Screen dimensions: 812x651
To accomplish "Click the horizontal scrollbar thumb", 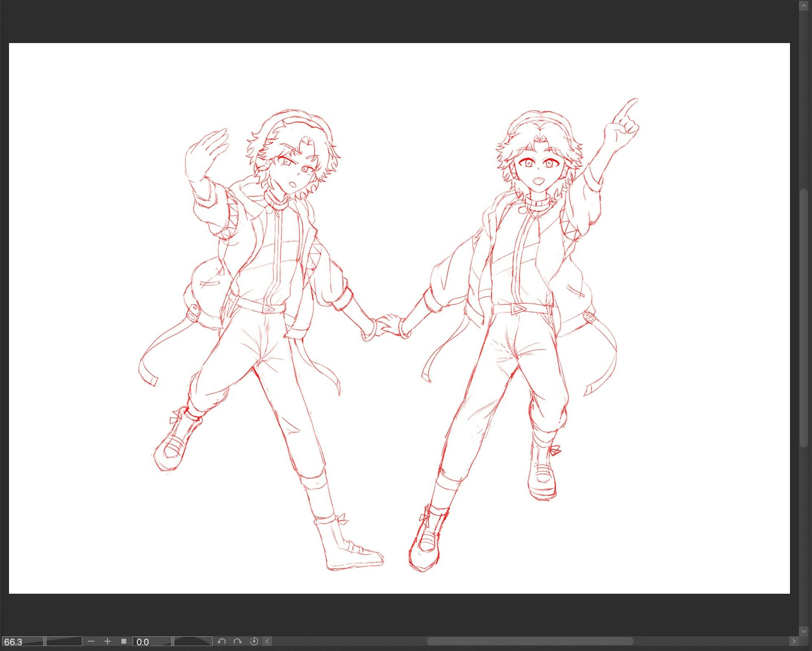I will coord(529,641).
